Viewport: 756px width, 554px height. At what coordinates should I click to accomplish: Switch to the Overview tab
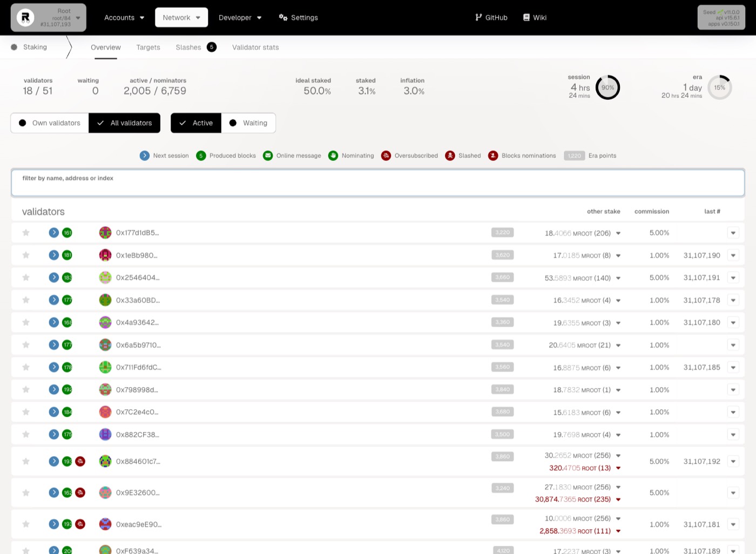[106, 48]
